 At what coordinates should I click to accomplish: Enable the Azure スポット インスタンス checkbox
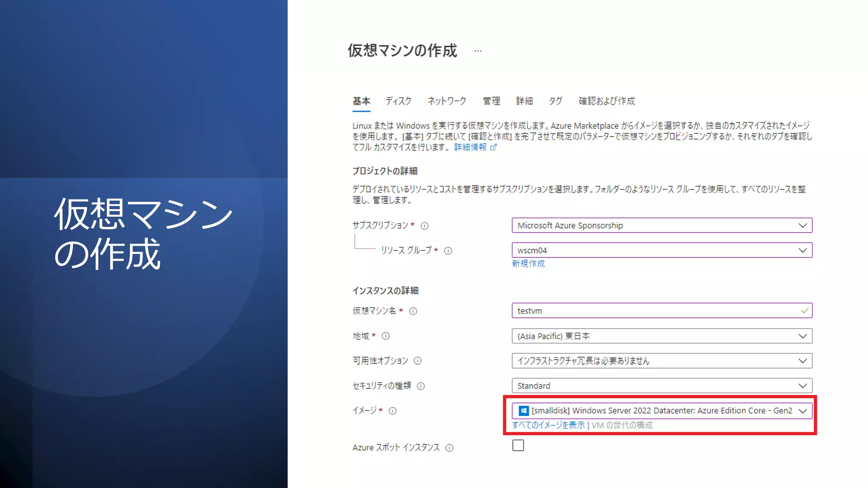(x=518, y=445)
